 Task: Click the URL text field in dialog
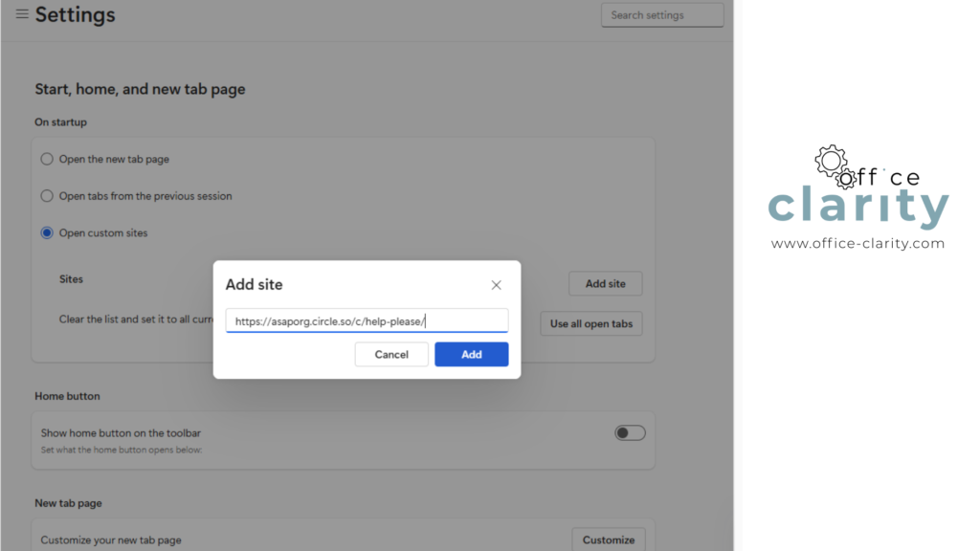(x=367, y=321)
